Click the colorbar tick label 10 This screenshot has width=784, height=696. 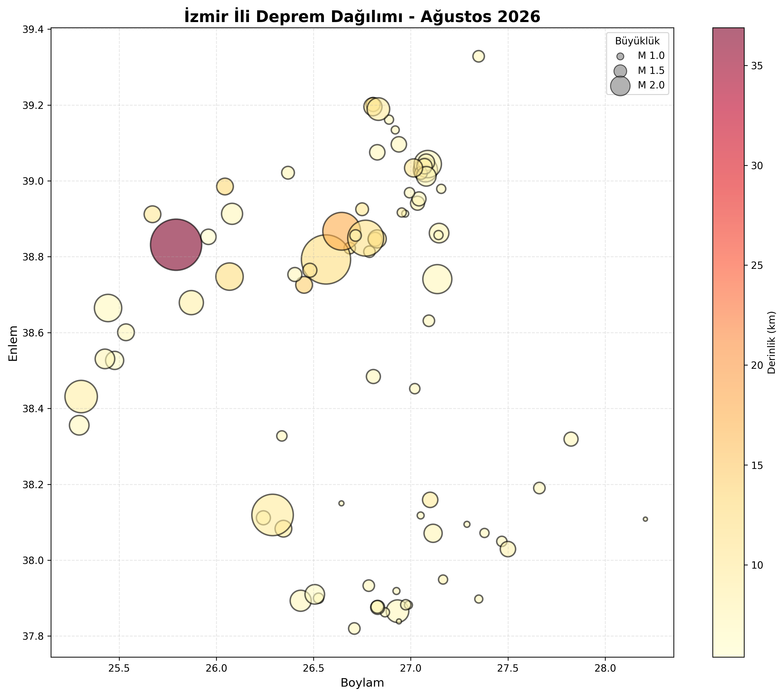757,565
